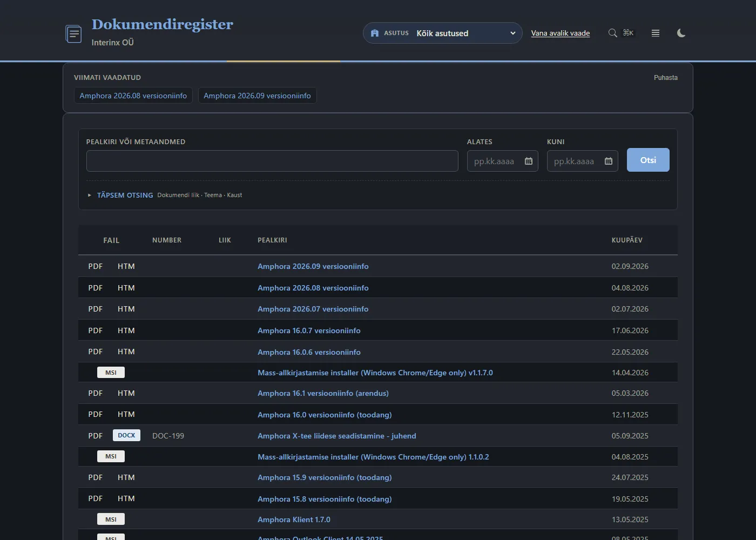
Task: Toggle dark mode with the moon icon
Action: [681, 33]
